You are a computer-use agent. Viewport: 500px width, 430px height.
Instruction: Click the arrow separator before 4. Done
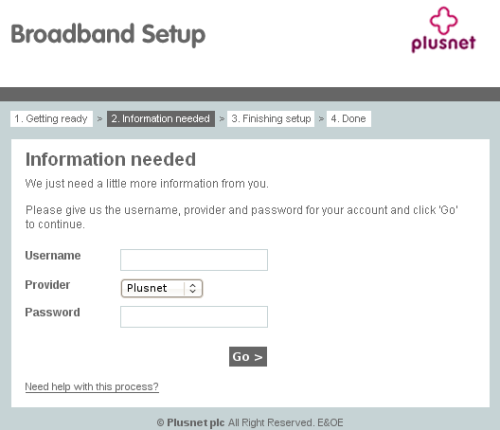pos(321,119)
